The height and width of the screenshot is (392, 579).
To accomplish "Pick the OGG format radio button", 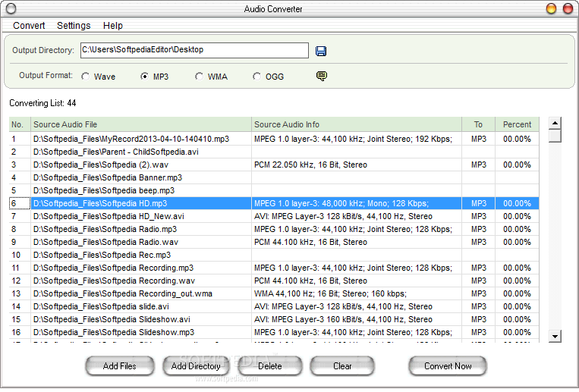I will 257,77.
